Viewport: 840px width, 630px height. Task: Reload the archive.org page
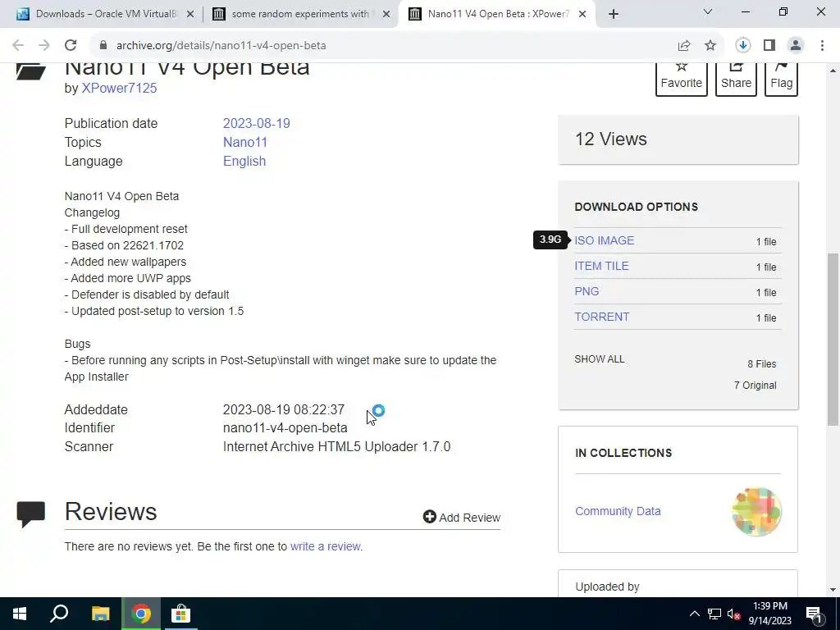pyautogui.click(x=71, y=46)
